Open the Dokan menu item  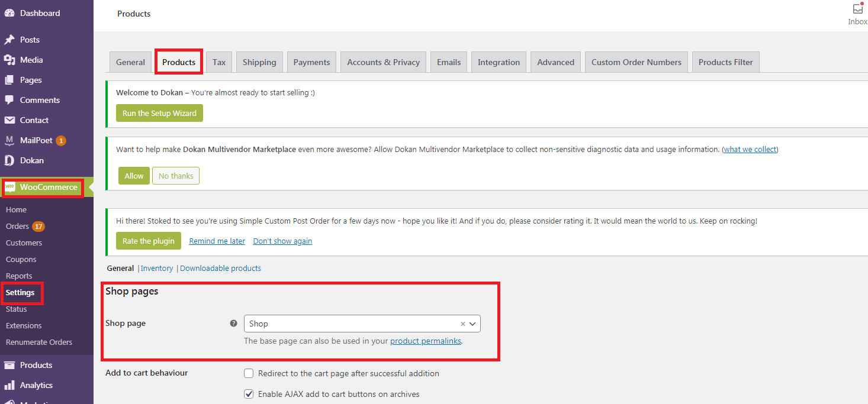32,160
